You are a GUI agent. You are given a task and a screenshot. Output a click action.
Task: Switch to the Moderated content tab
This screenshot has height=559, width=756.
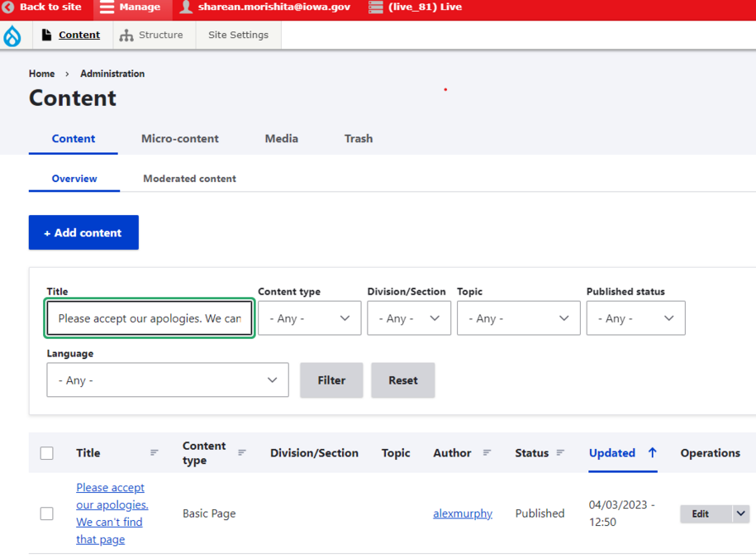click(x=189, y=179)
